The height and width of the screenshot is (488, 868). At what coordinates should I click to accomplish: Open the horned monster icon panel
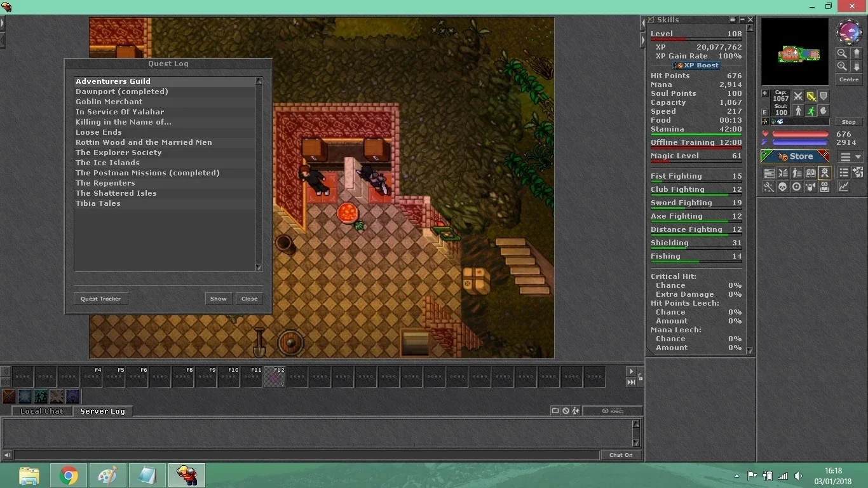[x=810, y=186]
